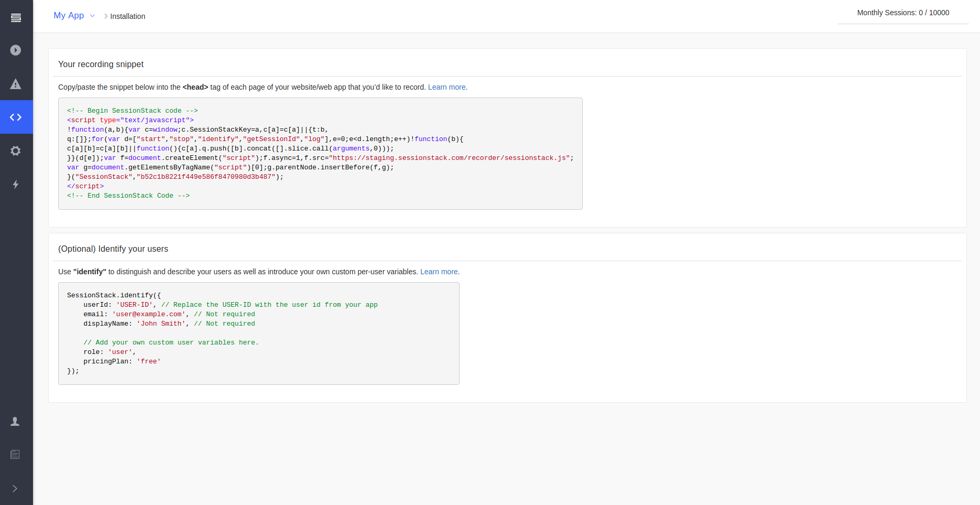Click the pricingPlan: 'free' line
Screen dimensions: 980x505
point(122,361)
